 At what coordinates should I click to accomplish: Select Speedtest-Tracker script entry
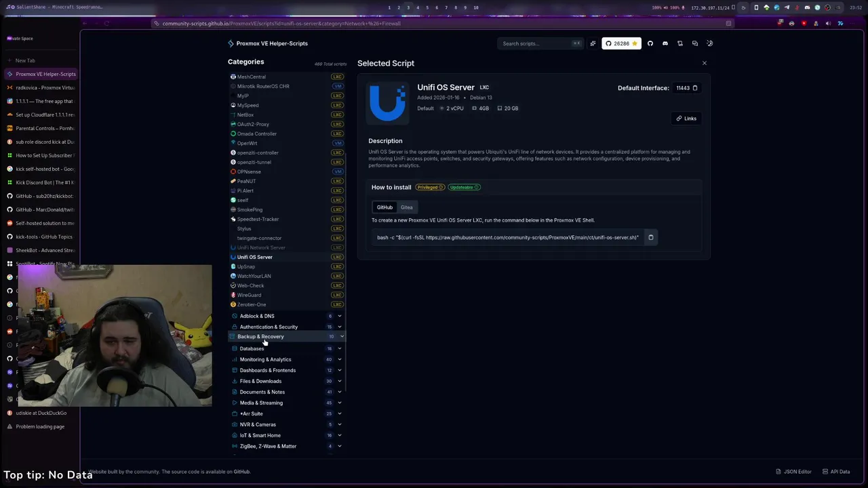(288, 219)
